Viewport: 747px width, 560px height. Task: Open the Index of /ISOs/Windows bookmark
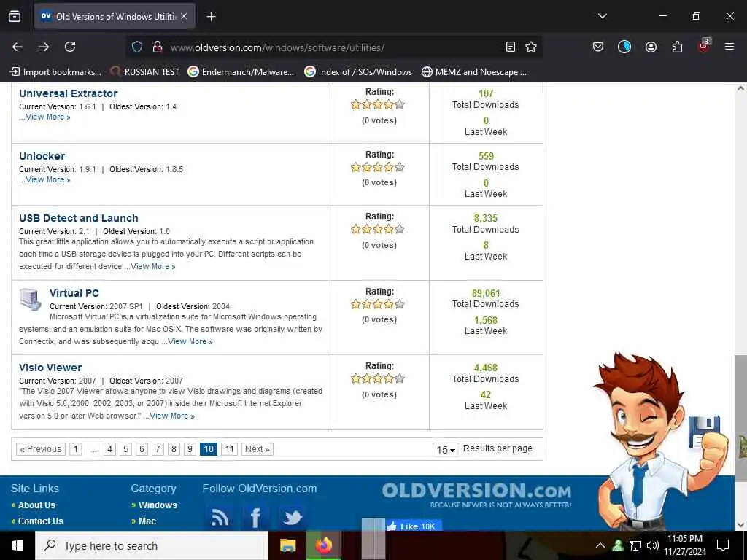click(358, 72)
